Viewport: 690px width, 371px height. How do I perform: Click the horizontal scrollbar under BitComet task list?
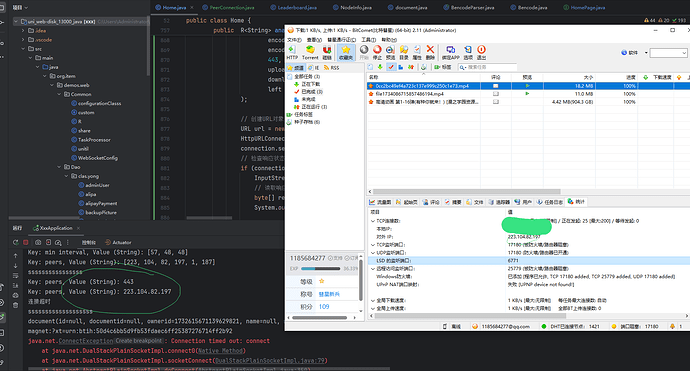[x=466, y=191]
